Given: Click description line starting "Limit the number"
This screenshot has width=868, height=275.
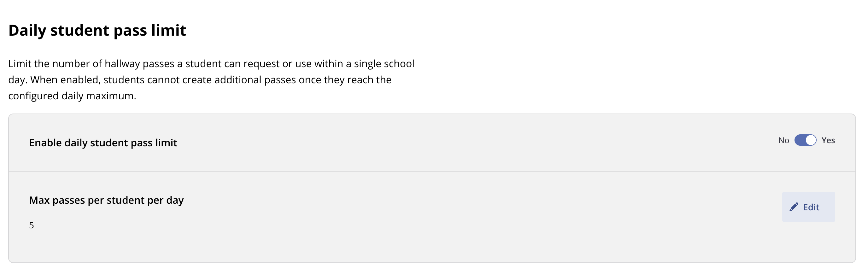Looking at the screenshot, I should 211,64.
